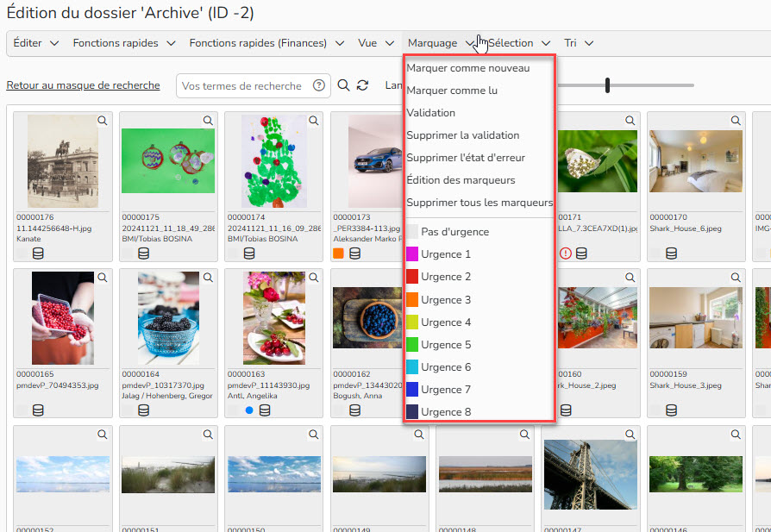Click database icon under pmdevP_11143930.jpg
The height and width of the screenshot is (532, 771).
[265, 410]
